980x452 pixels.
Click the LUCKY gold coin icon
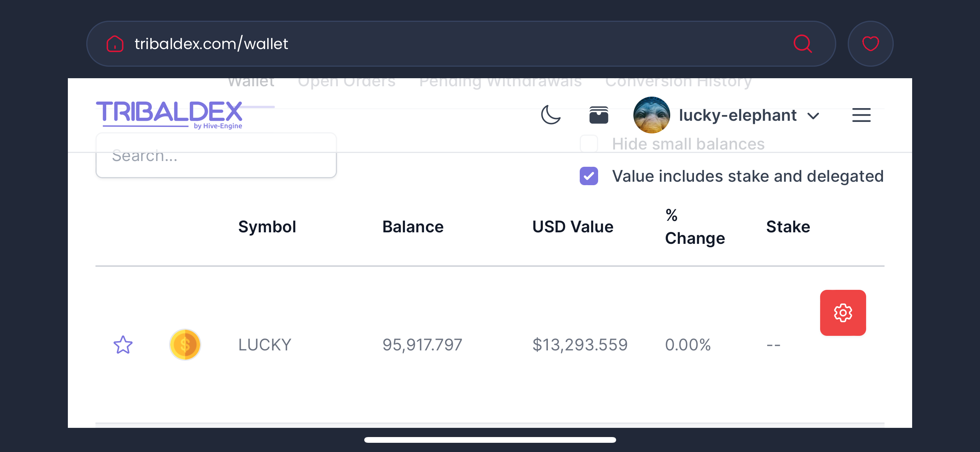pos(185,345)
